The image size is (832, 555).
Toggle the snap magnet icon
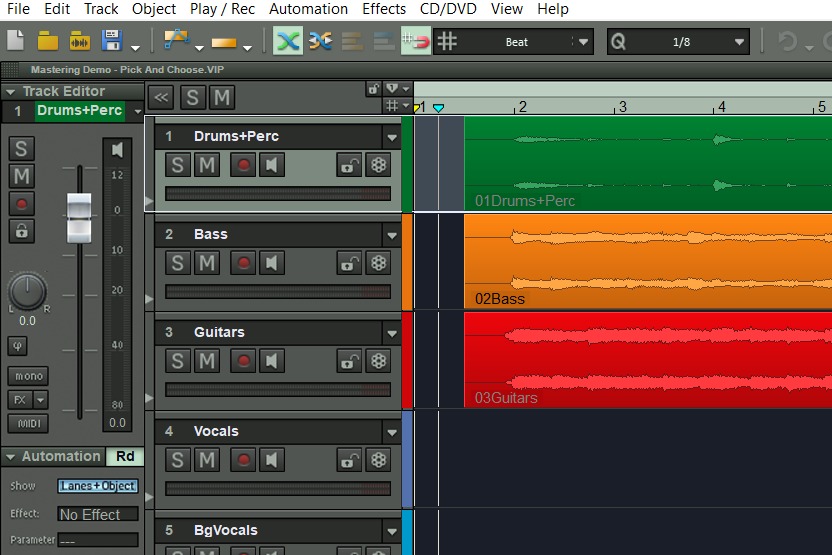pos(415,41)
